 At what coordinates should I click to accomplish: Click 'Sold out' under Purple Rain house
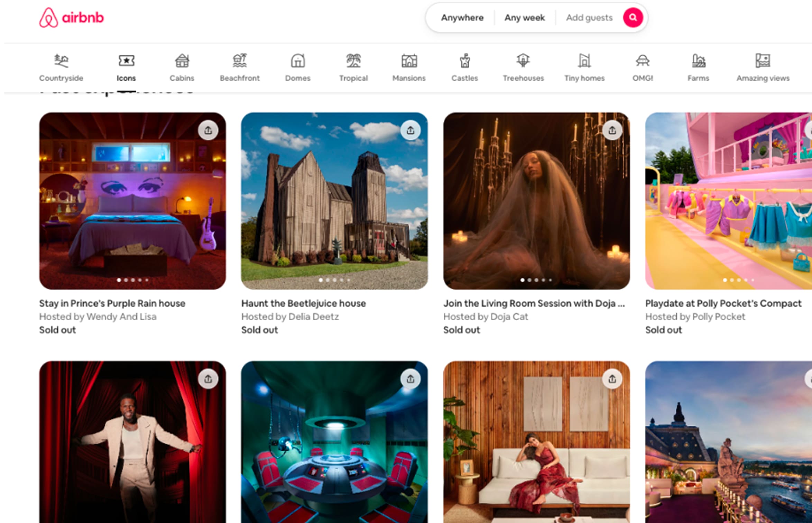(x=57, y=330)
